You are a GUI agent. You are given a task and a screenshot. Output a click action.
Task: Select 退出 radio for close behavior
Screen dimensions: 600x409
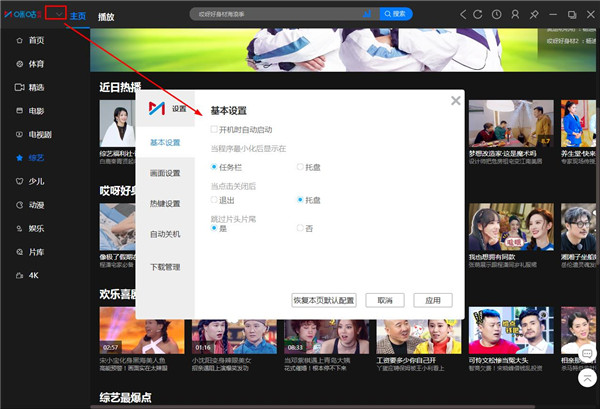214,200
